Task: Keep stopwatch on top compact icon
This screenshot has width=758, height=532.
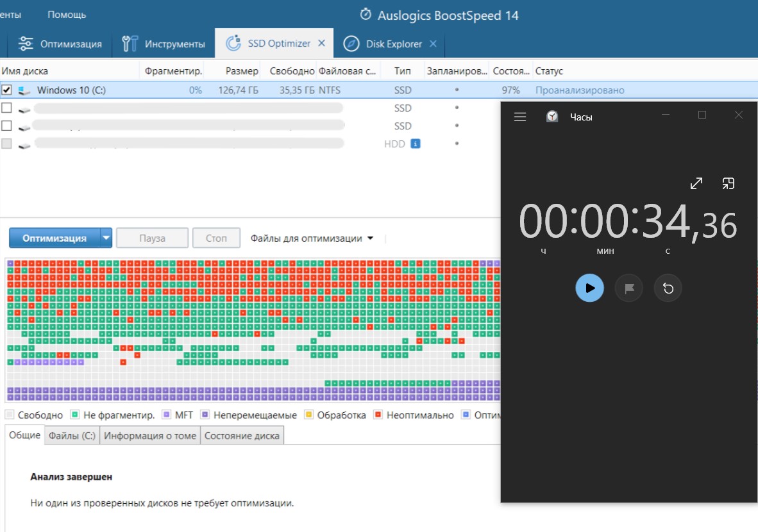Action: tap(728, 183)
